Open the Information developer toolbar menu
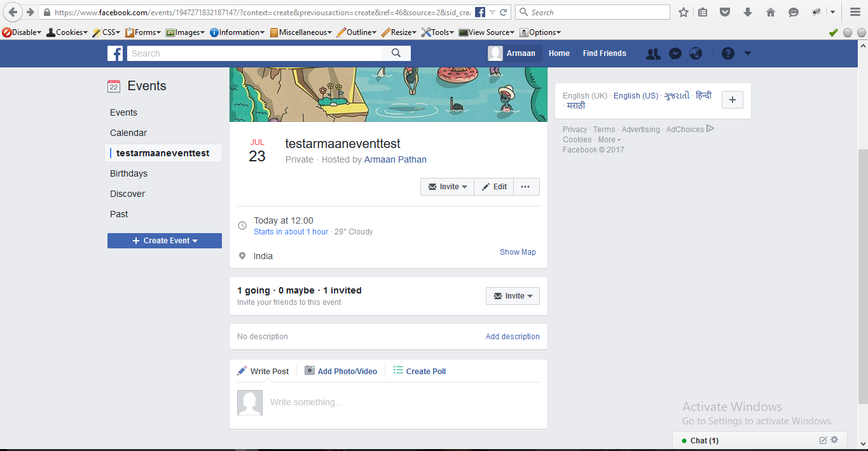Image resolution: width=868 pixels, height=451 pixels. click(237, 32)
